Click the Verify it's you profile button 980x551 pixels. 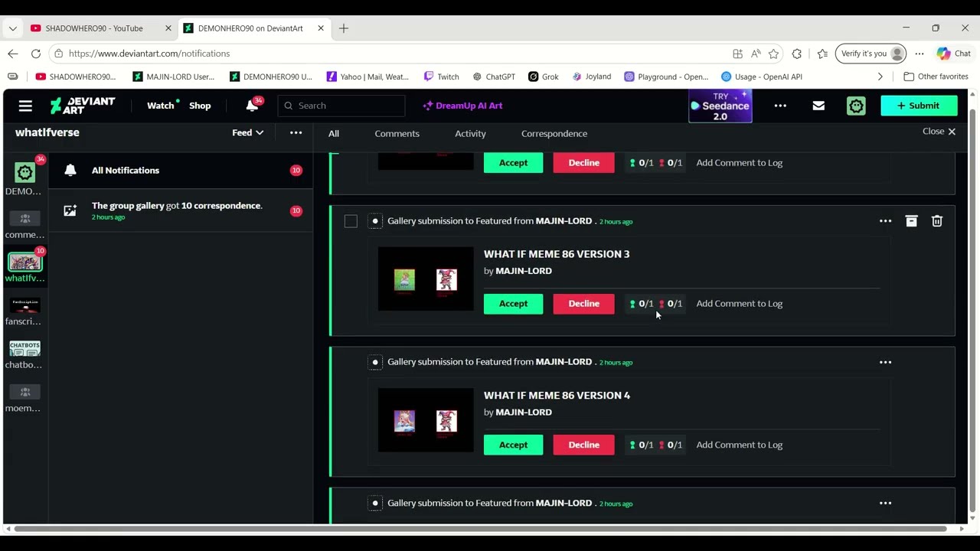[872, 54]
